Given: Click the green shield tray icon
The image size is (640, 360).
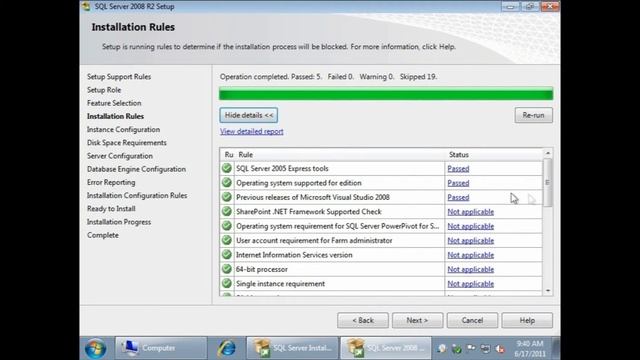Looking at the screenshot, I should coord(457,349).
